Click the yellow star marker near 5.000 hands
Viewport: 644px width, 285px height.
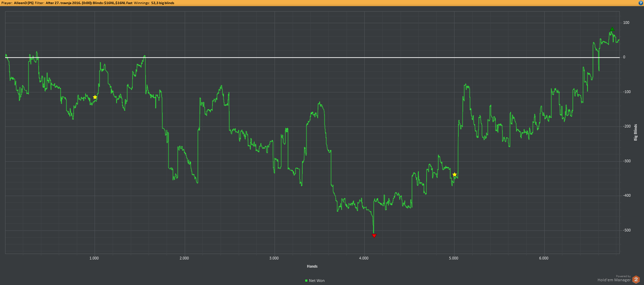coord(454,175)
